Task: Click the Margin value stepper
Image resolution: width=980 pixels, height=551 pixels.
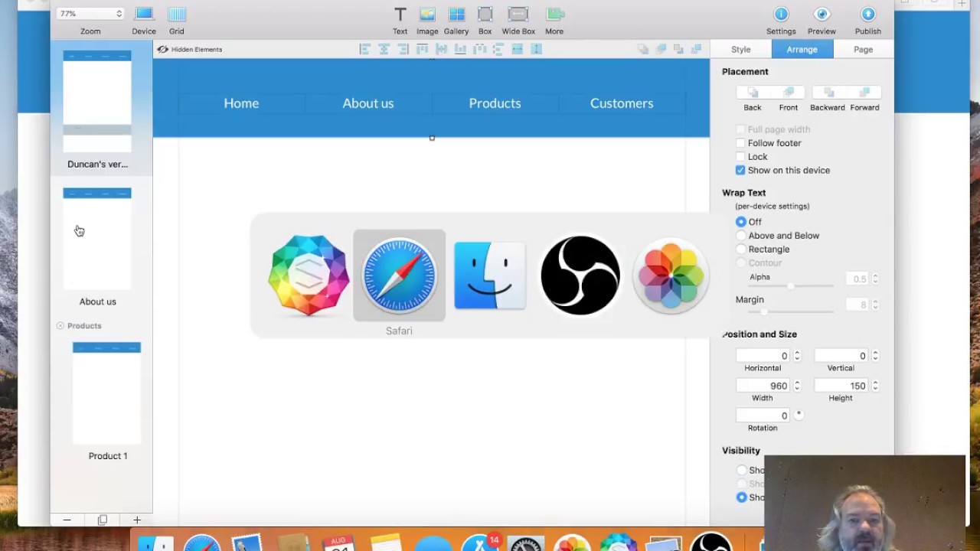Action: click(875, 305)
